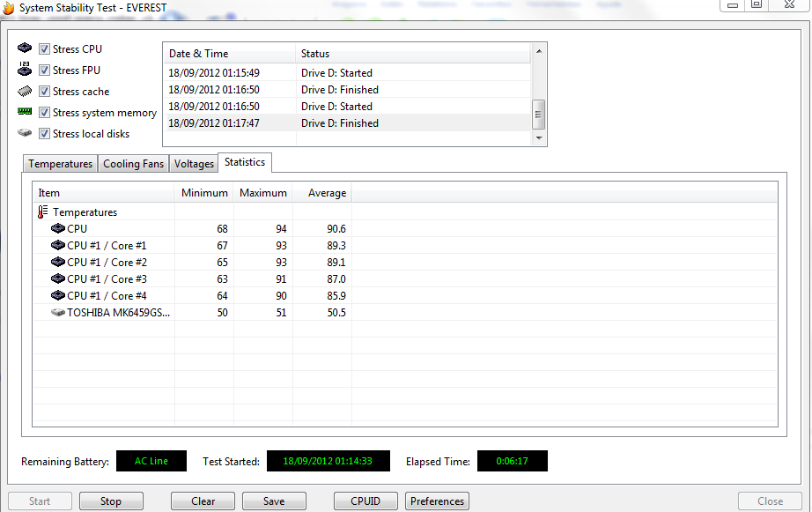Click the memory stick icon beside Stress system memory
The width and height of the screenshot is (812, 512).
[25, 112]
